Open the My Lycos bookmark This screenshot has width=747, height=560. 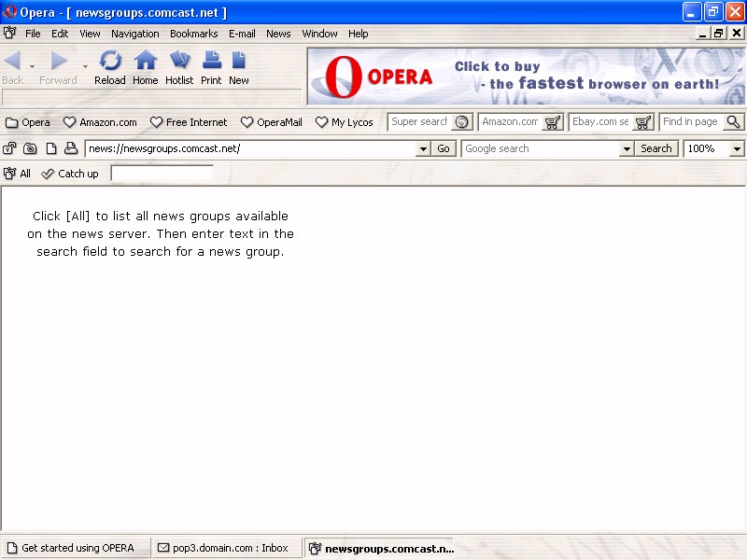[345, 122]
